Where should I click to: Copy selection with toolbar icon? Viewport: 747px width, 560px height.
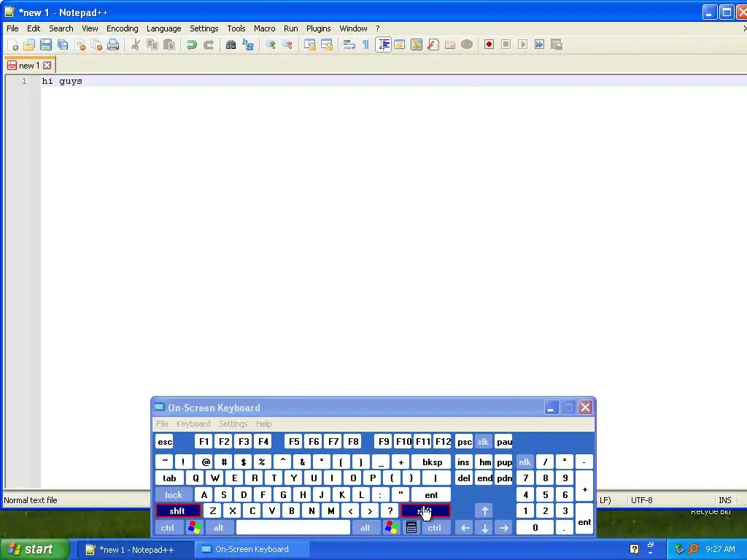tap(152, 44)
